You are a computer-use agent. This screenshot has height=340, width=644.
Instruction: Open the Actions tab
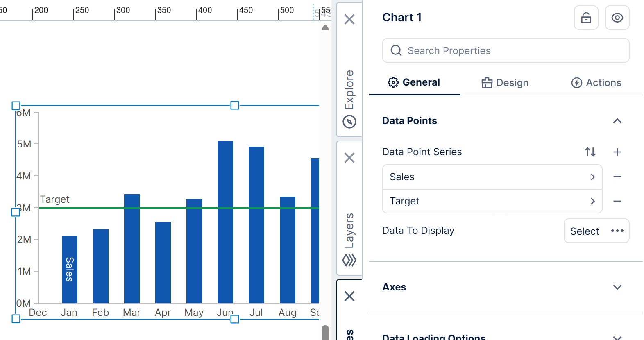click(x=596, y=83)
